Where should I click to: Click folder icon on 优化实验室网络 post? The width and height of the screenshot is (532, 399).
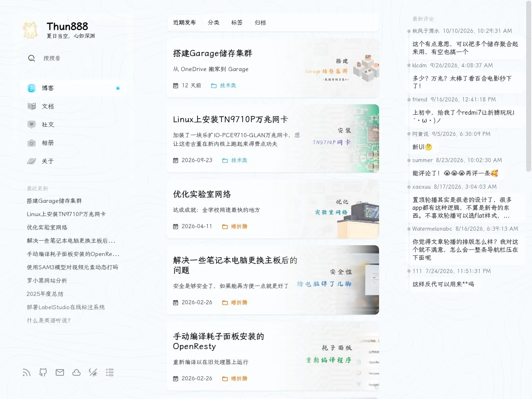click(225, 227)
